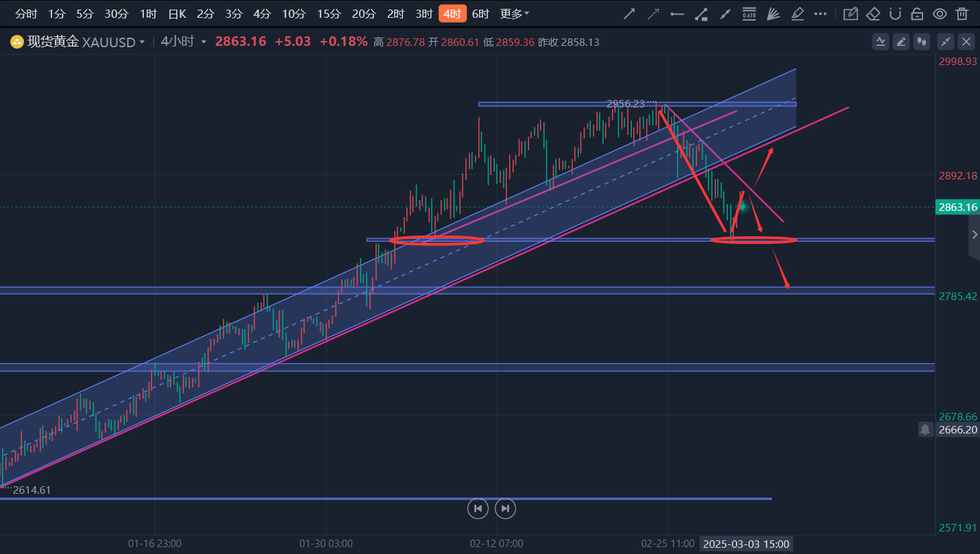The image size is (980, 554).
Task: Click the pencil draw button under toolbar
Action: click(901, 42)
